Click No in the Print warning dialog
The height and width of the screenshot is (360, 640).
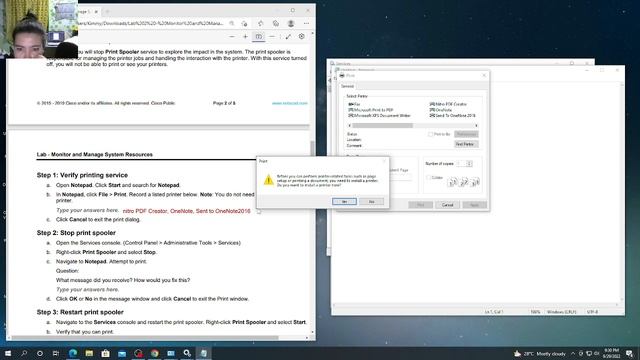pyautogui.click(x=371, y=202)
